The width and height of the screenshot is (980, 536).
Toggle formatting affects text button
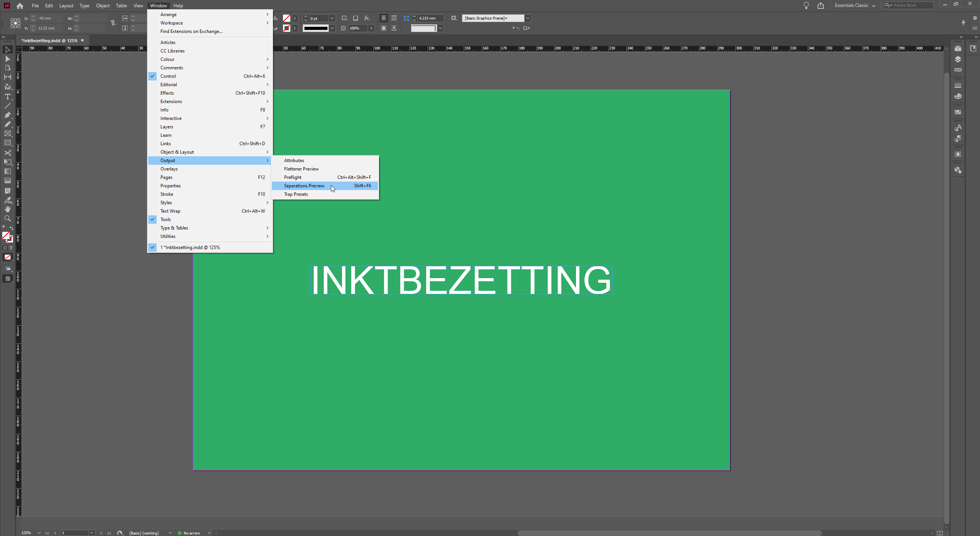point(11,248)
